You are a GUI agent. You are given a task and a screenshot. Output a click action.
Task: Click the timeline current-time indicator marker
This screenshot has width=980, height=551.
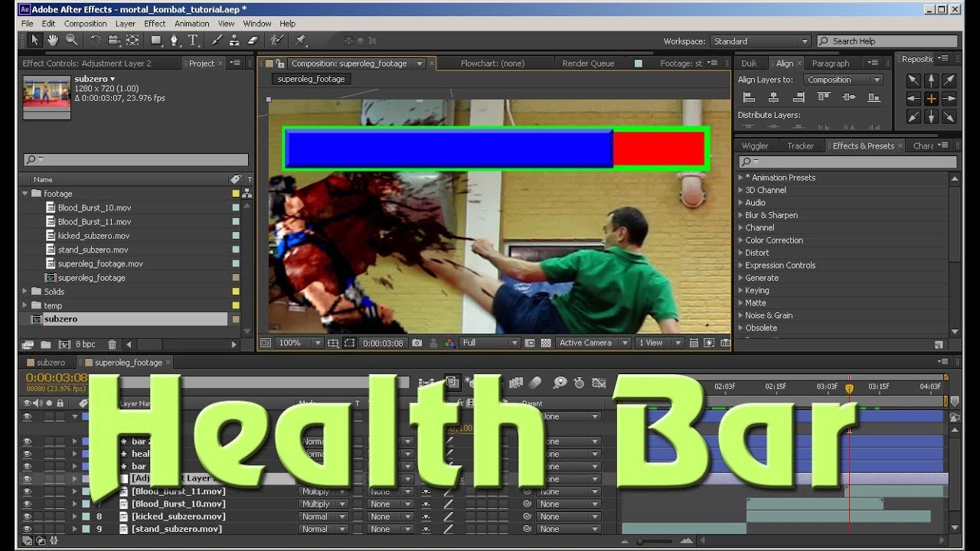coord(849,389)
